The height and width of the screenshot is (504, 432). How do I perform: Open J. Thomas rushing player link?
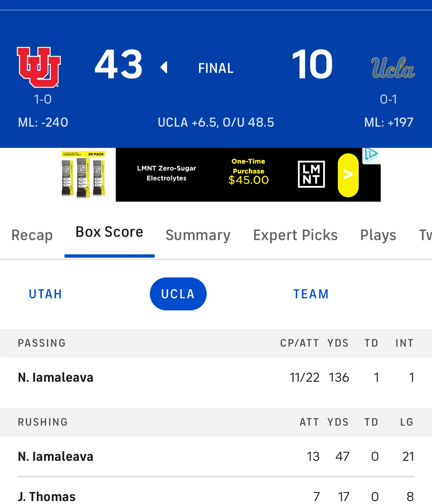pos(47,497)
